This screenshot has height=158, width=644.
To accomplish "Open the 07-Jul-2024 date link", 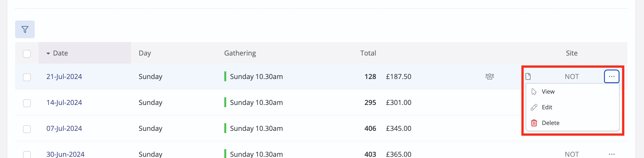I will click(x=64, y=128).
